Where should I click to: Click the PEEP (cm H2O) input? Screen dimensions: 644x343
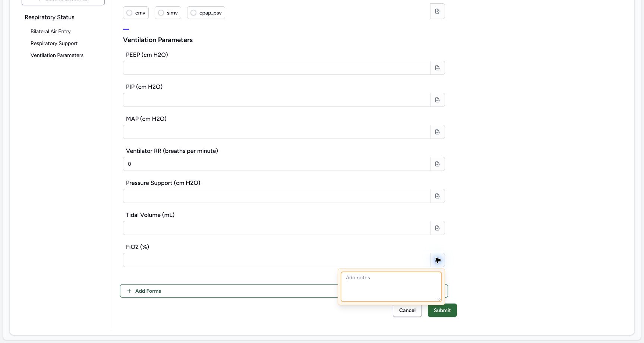coord(277,68)
